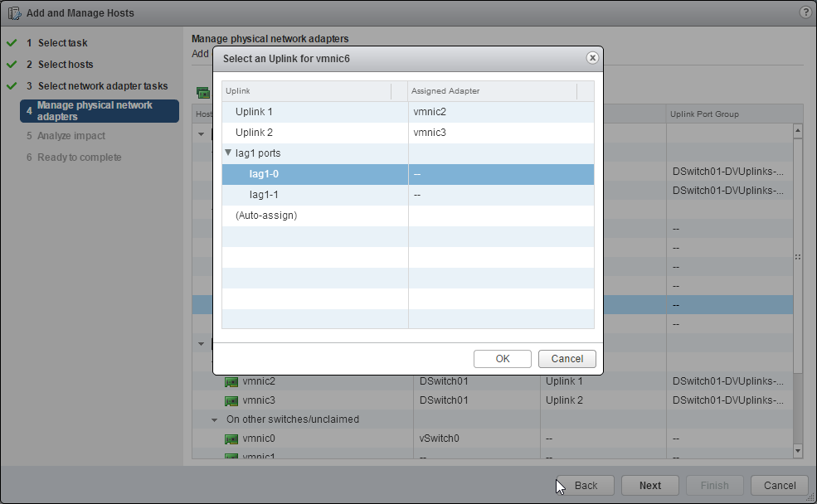Image resolution: width=817 pixels, height=504 pixels.
Task: Choose the (Auto-assign) uplink option
Action: pos(266,216)
